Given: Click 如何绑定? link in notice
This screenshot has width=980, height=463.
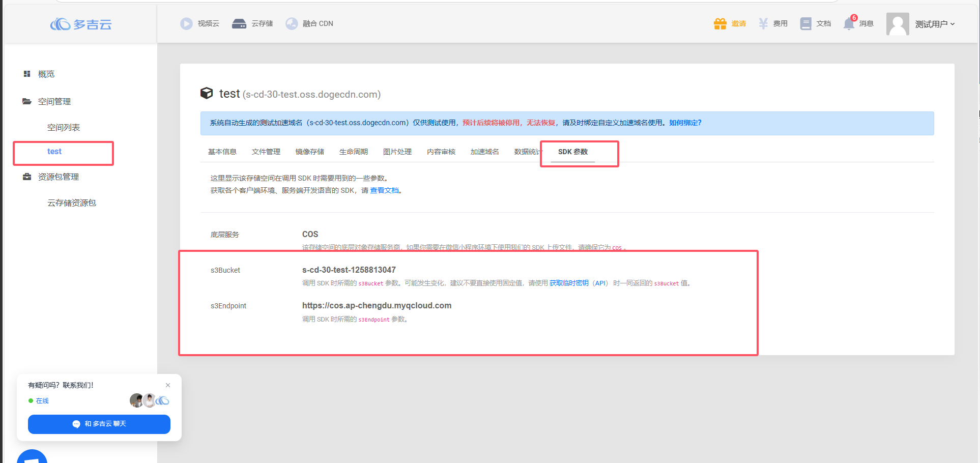Looking at the screenshot, I should 685,123.
